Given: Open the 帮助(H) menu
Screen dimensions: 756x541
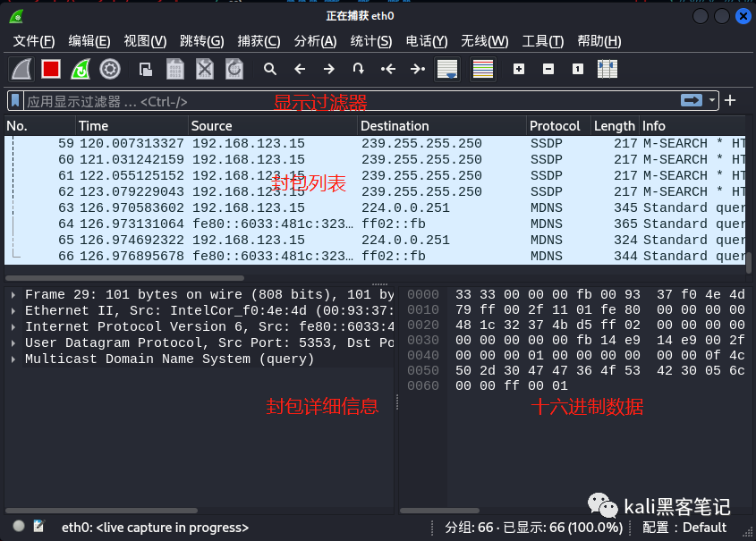Looking at the screenshot, I should click(x=599, y=41).
